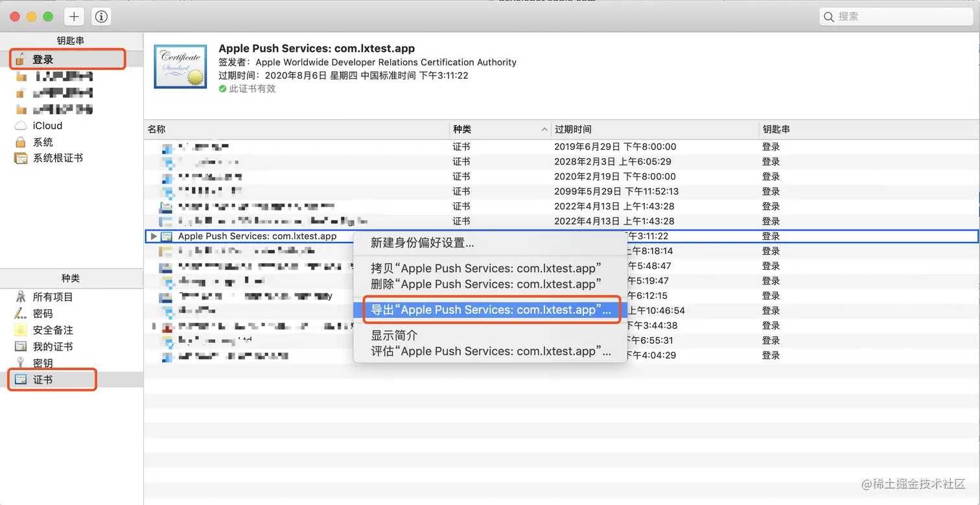Click the large Certificate Standard thumbnail
This screenshot has height=505, width=980.
coord(180,67)
